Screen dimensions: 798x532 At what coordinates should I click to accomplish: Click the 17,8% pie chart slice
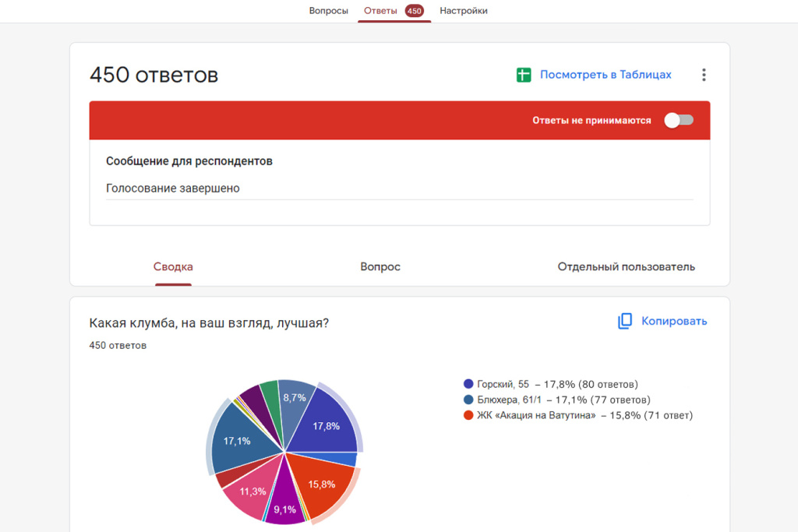click(x=323, y=425)
